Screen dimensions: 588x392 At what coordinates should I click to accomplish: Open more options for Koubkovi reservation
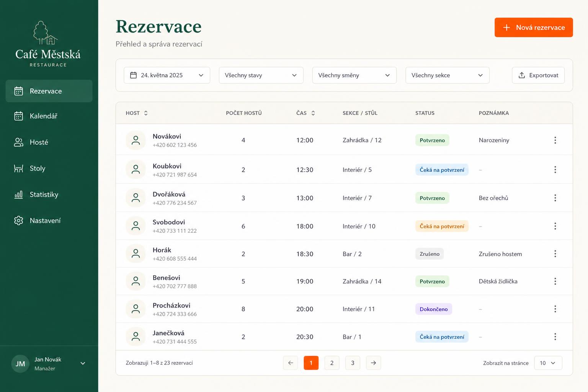(555, 170)
